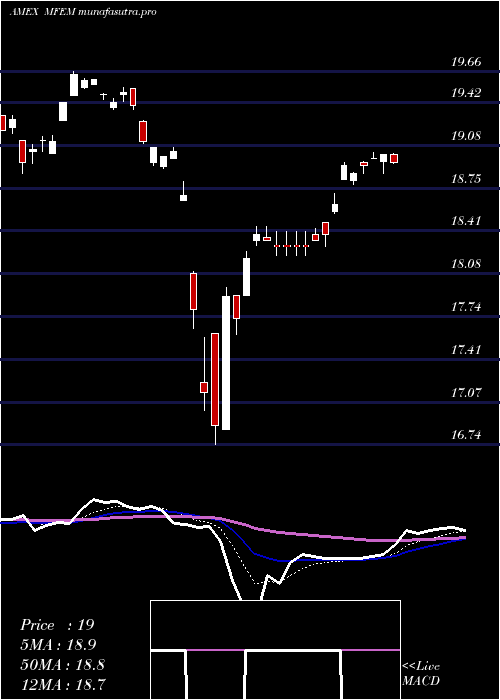
Task: Click the '50MA : 18.8' readout
Action: point(62,664)
